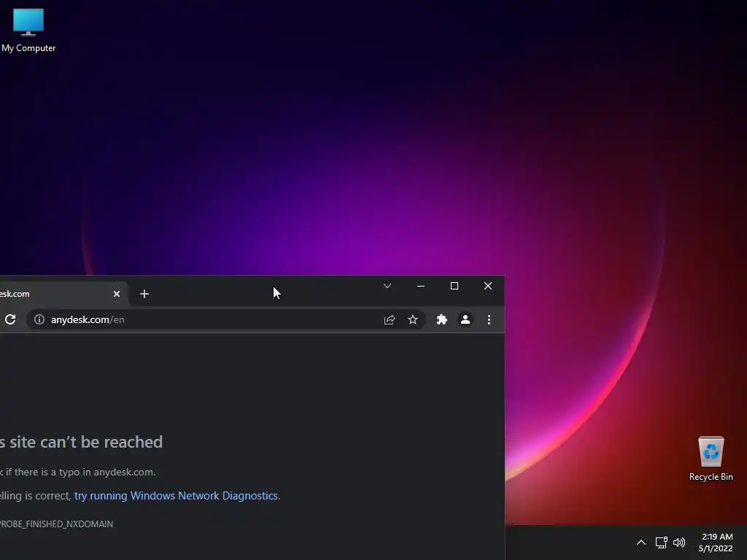Open Chrome three-dot menu
This screenshot has width=747, height=560.
click(x=489, y=319)
